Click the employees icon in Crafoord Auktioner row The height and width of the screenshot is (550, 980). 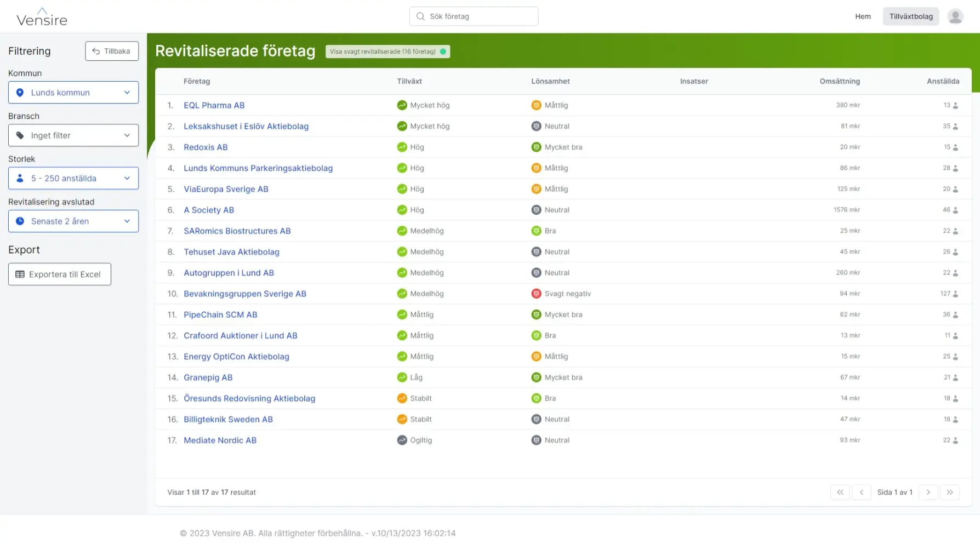[x=955, y=336]
